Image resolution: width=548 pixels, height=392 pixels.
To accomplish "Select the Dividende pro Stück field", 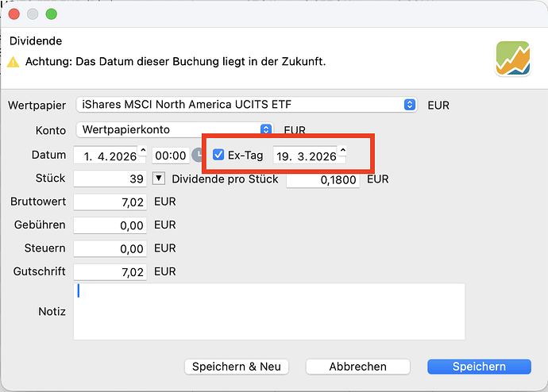I will click(322, 180).
